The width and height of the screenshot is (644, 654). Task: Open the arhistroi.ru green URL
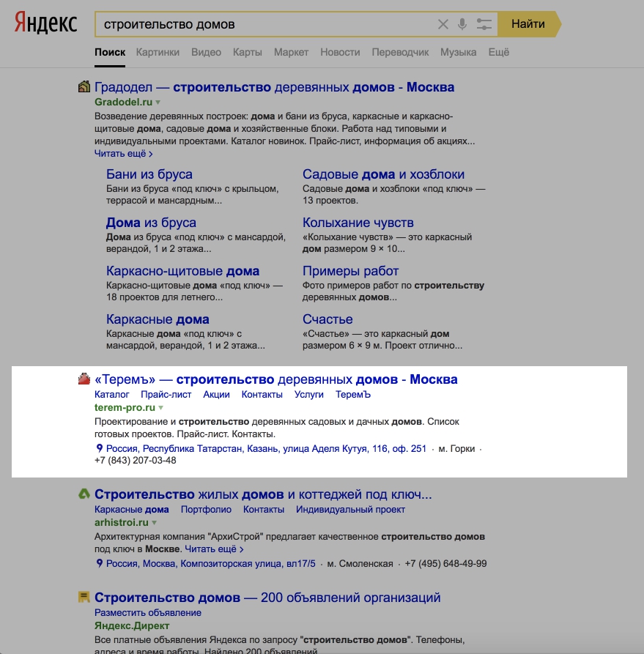pyautogui.click(x=122, y=522)
